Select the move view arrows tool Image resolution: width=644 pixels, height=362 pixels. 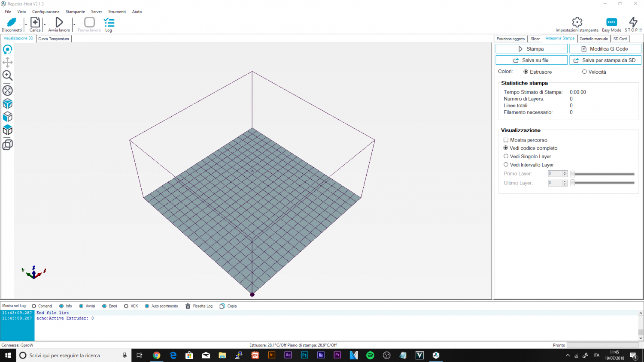pyautogui.click(x=7, y=63)
